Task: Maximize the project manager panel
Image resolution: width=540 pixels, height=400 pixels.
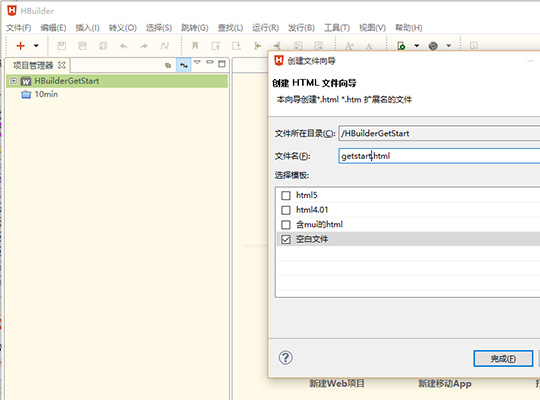Action: coord(222,64)
